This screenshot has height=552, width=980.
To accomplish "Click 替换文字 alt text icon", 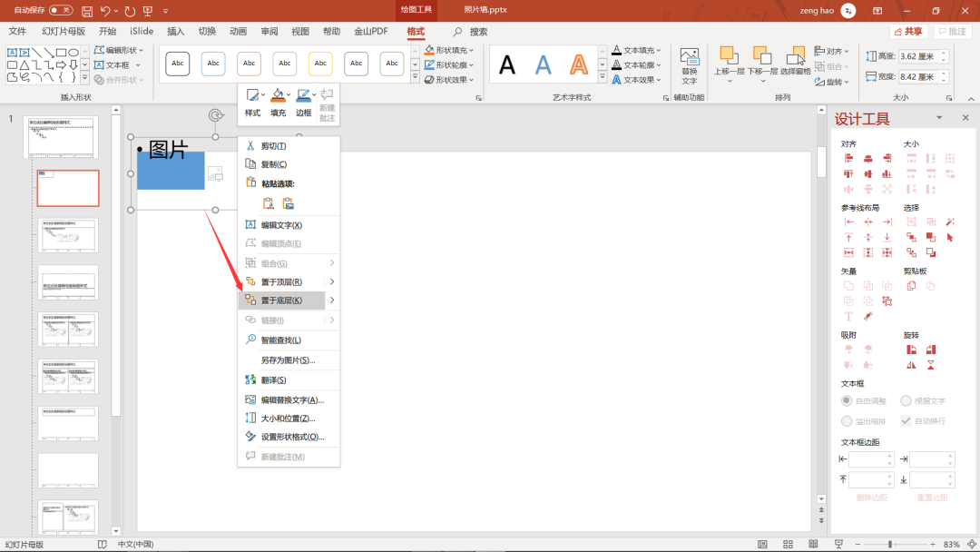I will pyautogui.click(x=690, y=66).
